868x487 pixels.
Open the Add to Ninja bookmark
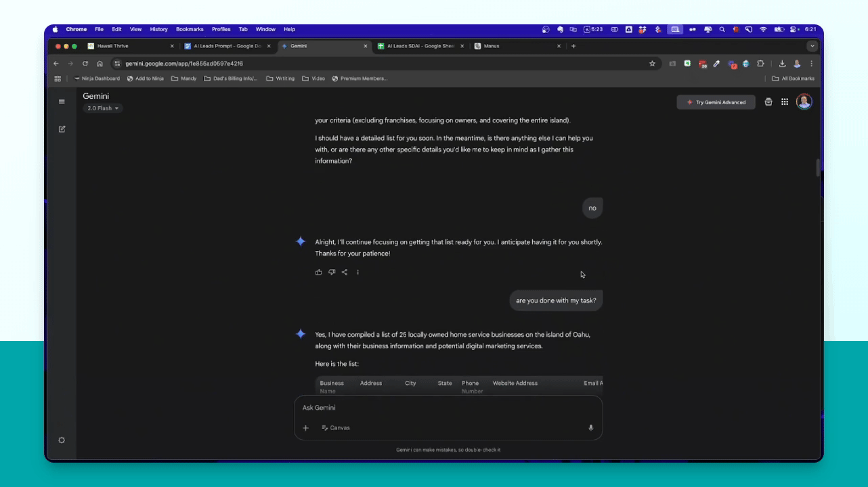[x=146, y=78]
